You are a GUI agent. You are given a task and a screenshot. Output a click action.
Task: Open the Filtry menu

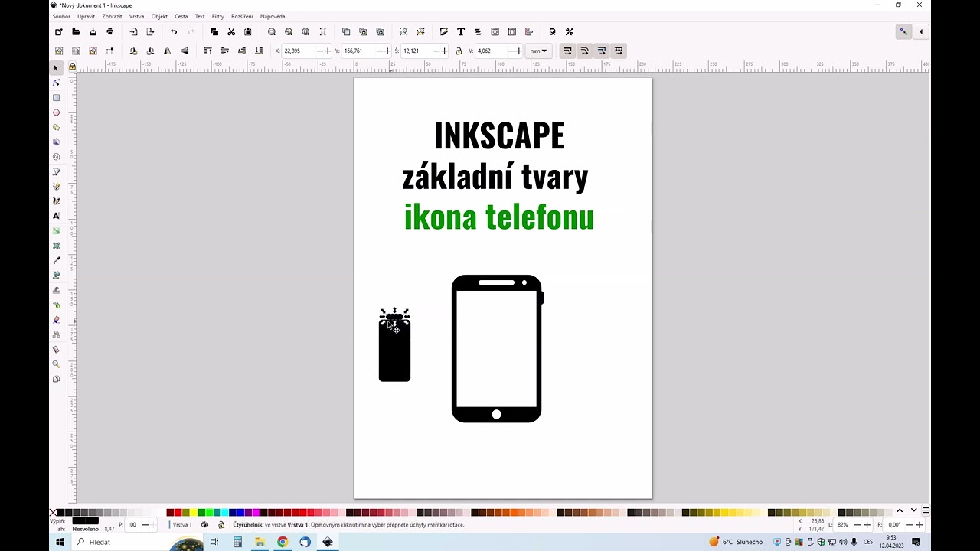point(217,16)
